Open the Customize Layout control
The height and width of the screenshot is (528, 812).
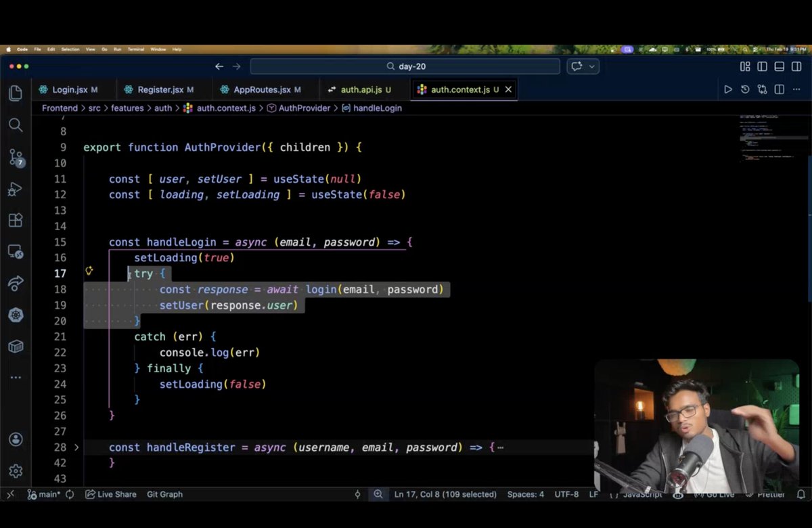tap(745, 66)
